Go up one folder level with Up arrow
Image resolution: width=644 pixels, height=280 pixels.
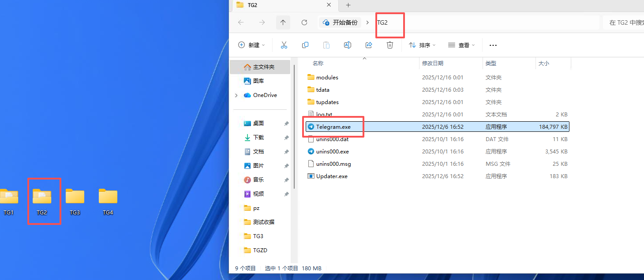pyautogui.click(x=283, y=22)
